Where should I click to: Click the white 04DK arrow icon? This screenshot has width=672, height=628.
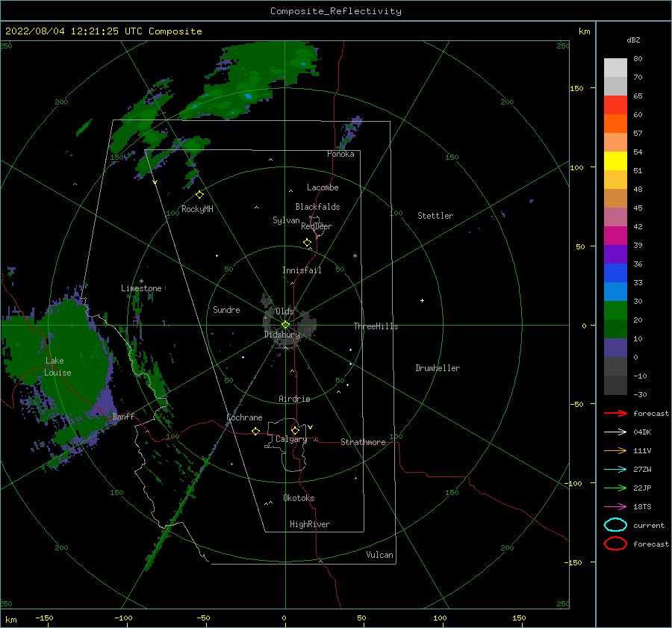pos(615,432)
